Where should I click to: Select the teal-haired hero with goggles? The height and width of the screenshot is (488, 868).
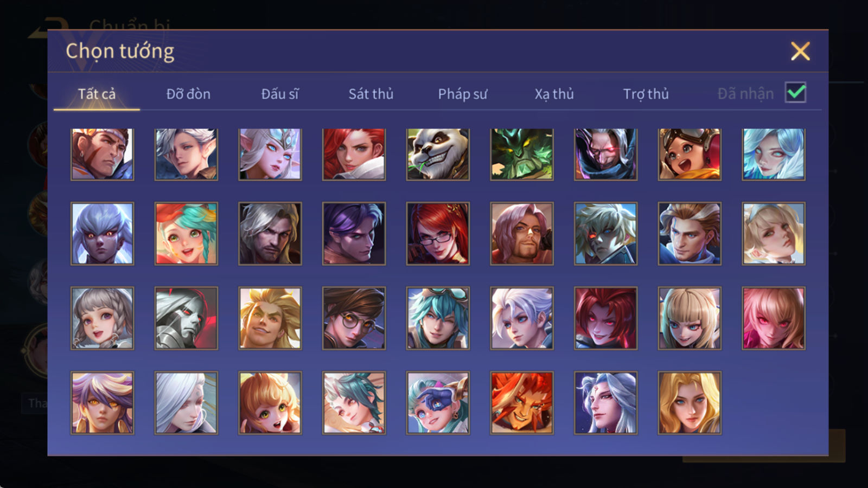point(438,318)
